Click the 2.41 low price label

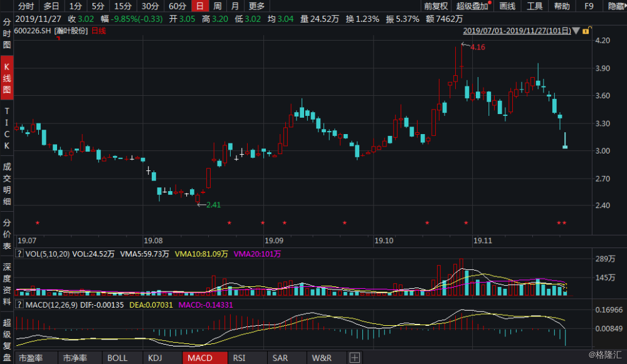click(x=214, y=205)
